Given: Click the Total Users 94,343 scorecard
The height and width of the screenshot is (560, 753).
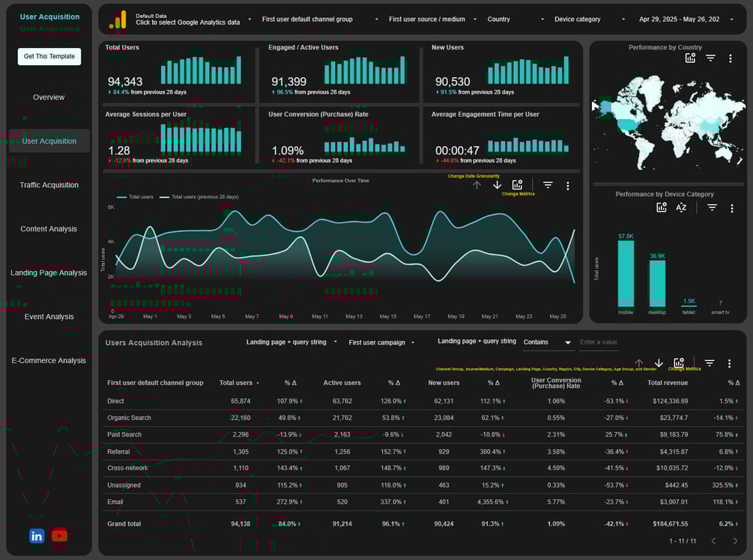Looking at the screenshot, I should click(x=178, y=71).
